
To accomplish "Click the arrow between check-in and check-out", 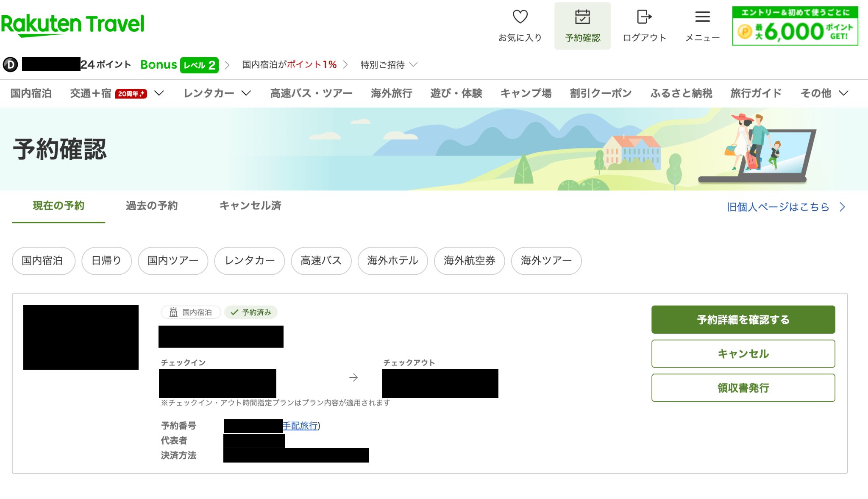I will (353, 377).
